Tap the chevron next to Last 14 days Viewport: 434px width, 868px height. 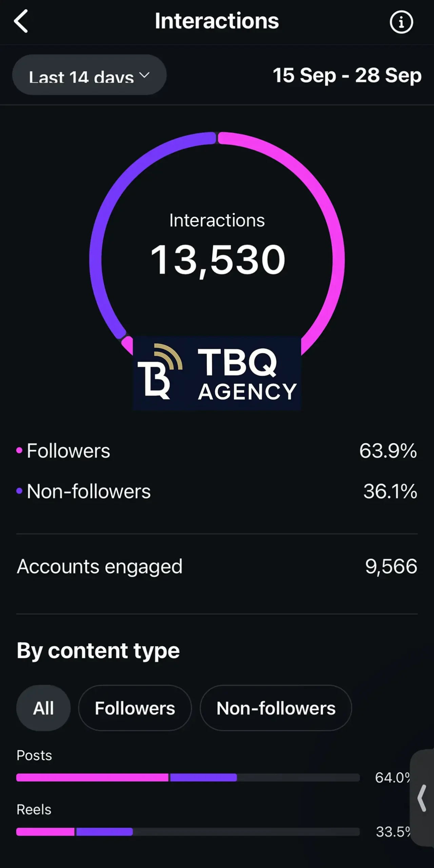coord(144,75)
